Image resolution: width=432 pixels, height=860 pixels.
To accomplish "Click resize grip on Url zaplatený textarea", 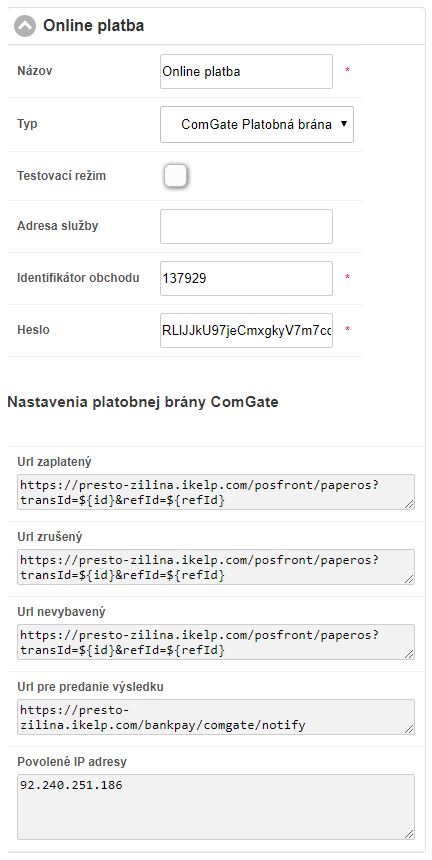I will [410, 504].
